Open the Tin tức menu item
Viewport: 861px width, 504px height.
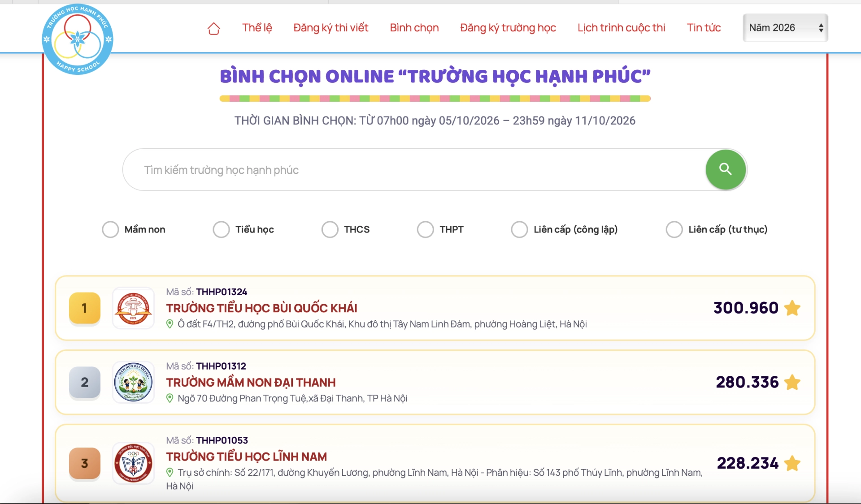click(x=704, y=28)
